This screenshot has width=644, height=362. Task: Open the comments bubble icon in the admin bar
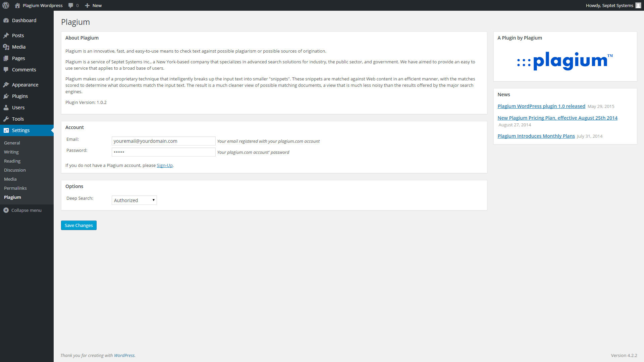71,5
